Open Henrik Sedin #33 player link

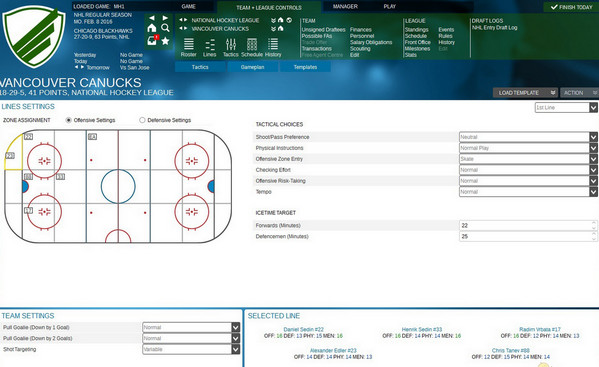click(x=422, y=330)
